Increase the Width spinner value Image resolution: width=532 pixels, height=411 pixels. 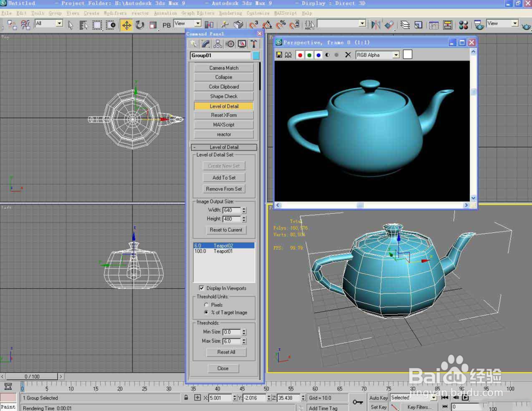[x=244, y=208]
